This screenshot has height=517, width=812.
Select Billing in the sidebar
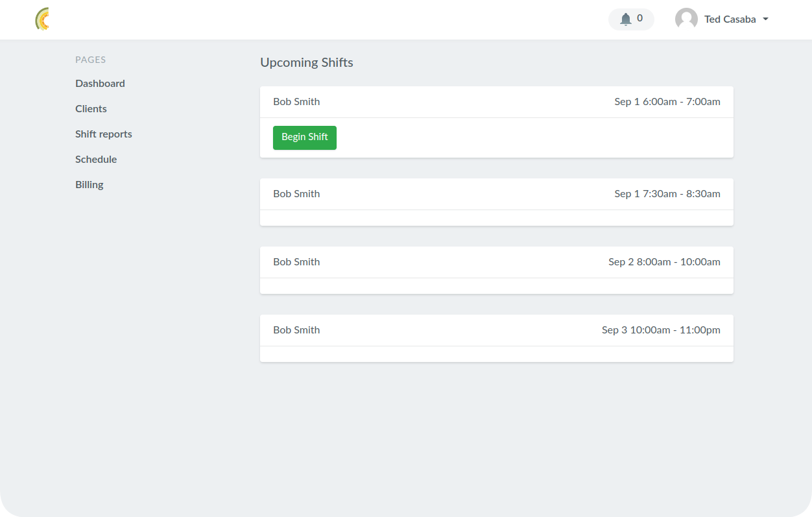(90, 185)
